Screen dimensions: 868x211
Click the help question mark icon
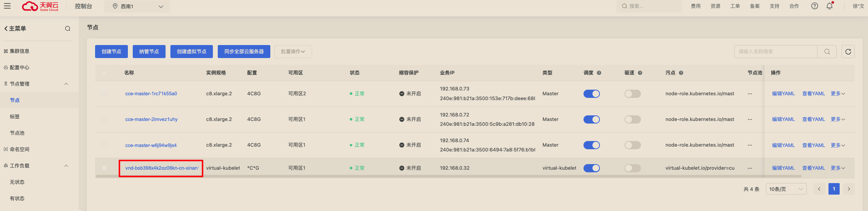[x=815, y=6]
